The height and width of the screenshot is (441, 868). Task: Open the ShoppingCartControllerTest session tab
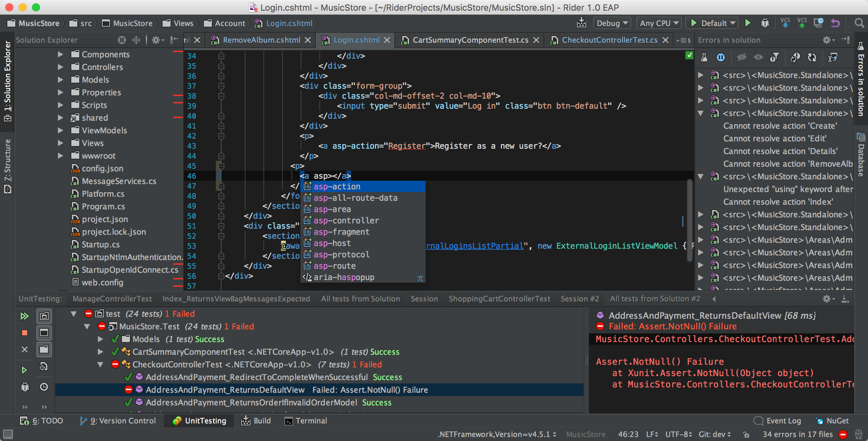[x=499, y=299]
